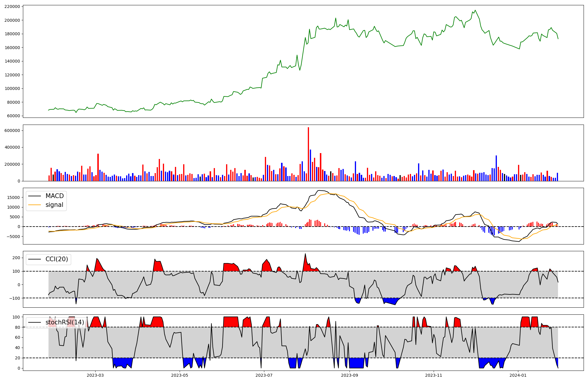This screenshot has height=382, width=588.
Task: Click the signal legend label
Action: tap(54, 205)
